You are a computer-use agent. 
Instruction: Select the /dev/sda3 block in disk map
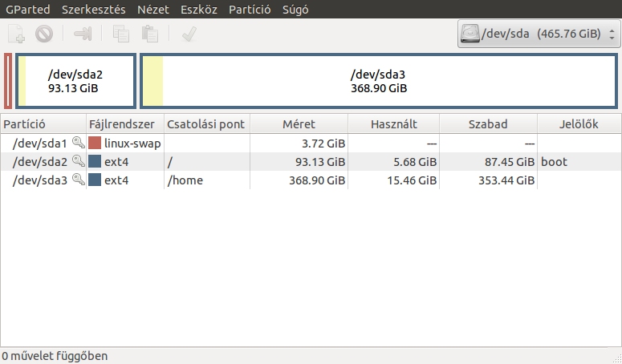pos(379,81)
